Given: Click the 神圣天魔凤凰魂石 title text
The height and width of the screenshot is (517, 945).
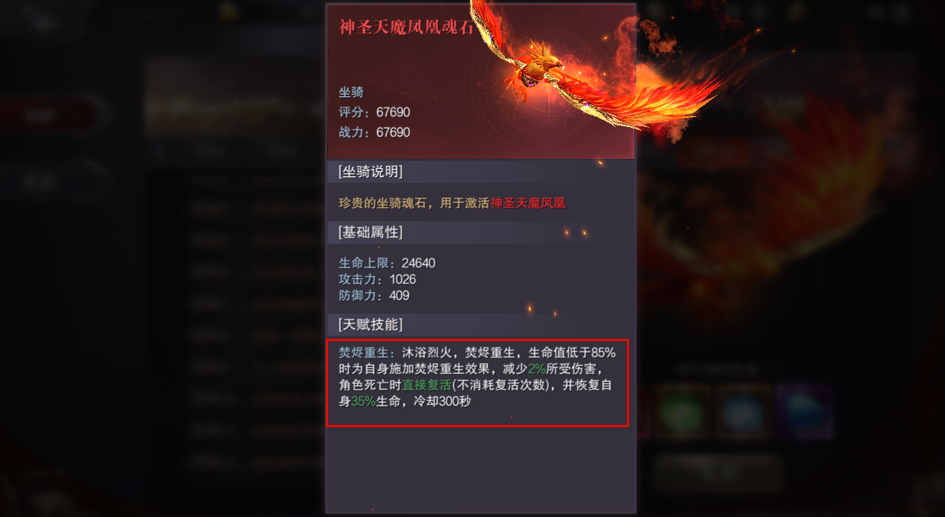Looking at the screenshot, I should click(x=407, y=28).
